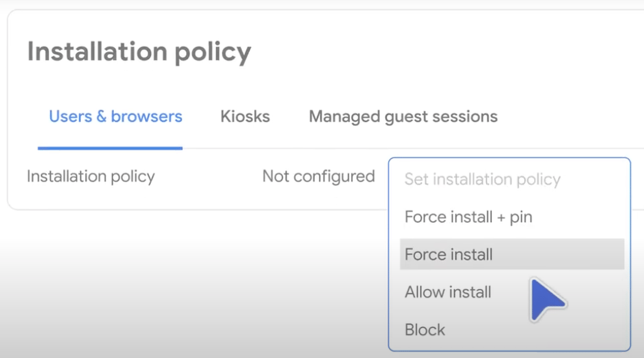Click the large Installation policy heading
644x358 pixels.
tap(139, 52)
